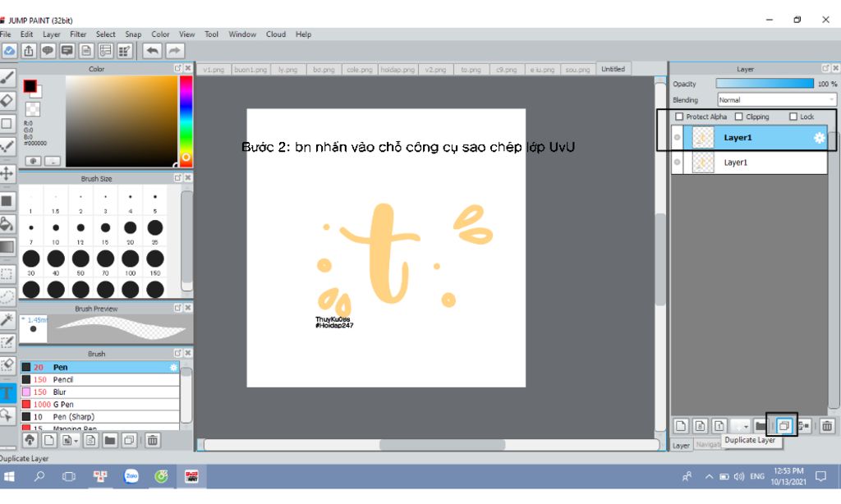Switch to the Navigator tab below the layers
841x504 pixels.
tap(709, 444)
